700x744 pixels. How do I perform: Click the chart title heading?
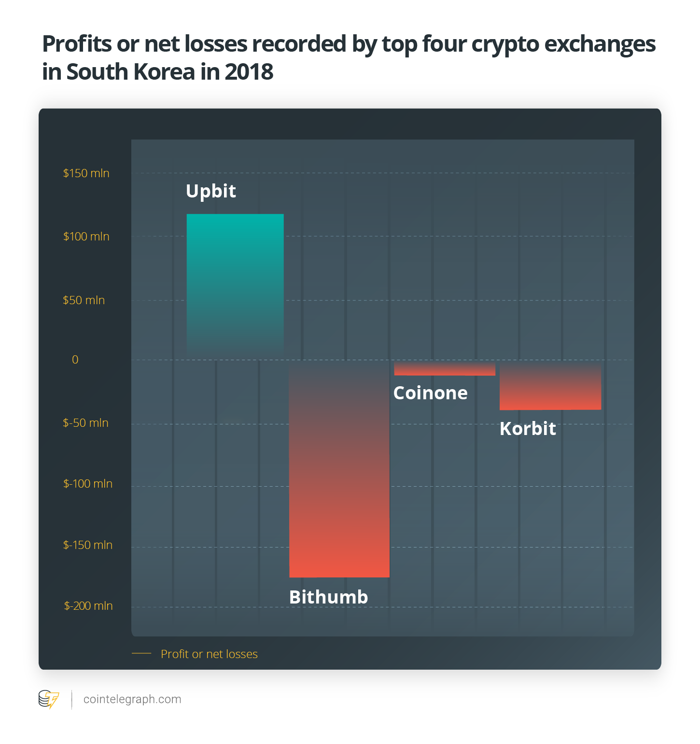click(x=349, y=57)
